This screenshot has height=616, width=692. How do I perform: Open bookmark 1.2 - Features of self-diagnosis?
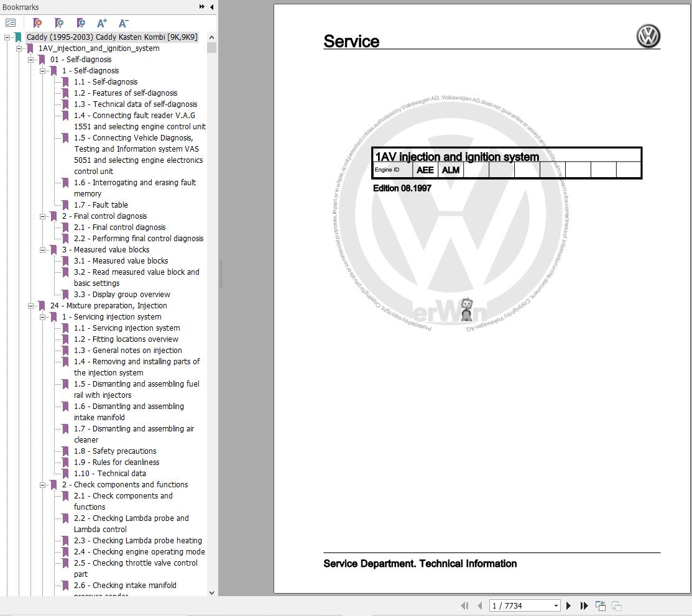tap(126, 93)
